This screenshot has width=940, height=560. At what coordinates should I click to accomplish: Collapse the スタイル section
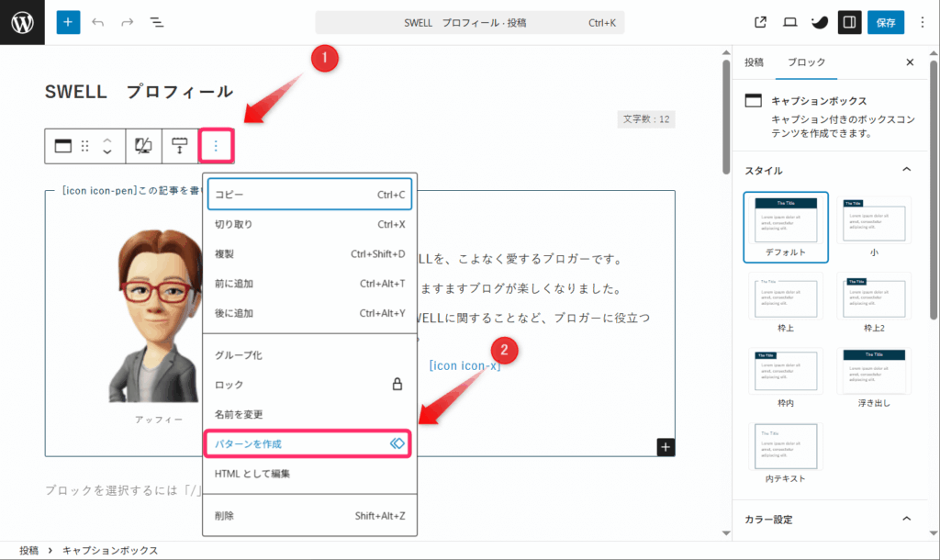[x=906, y=170]
